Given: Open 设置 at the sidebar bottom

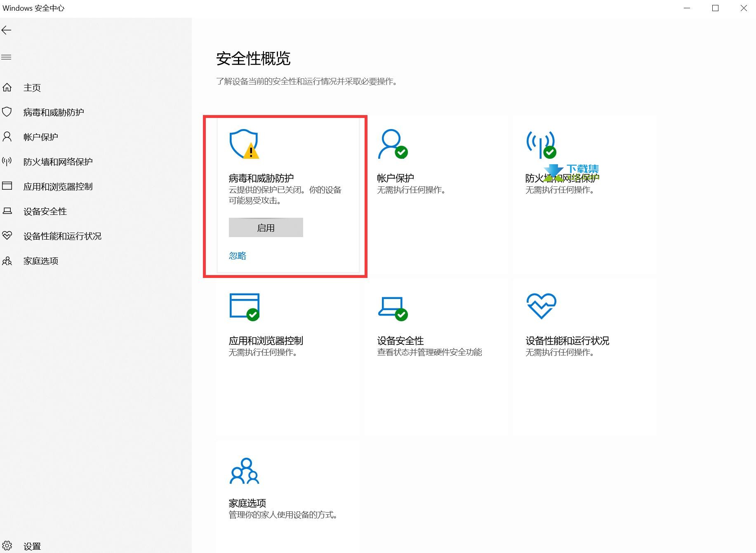Looking at the screenshot, I should click(x=32, y=546).
